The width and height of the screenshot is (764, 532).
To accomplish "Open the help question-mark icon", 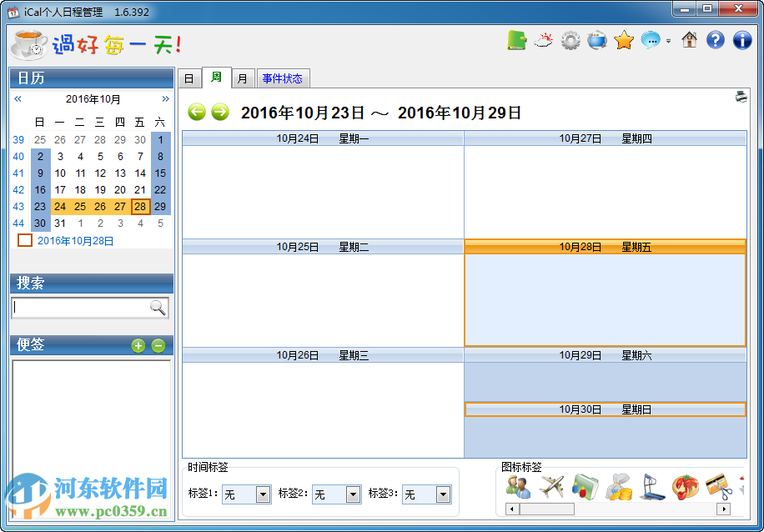I will point(715,39).
